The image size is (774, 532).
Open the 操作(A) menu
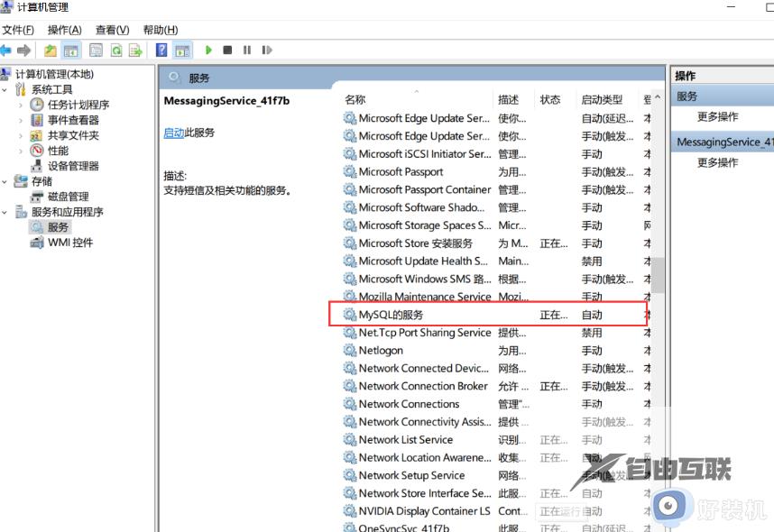click(63, 29)
